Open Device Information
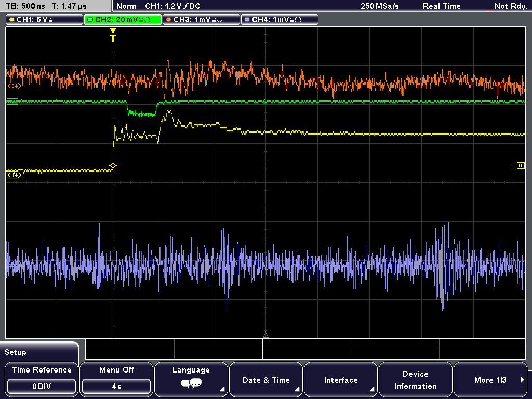Screen dimensions: 532x399 415,379
